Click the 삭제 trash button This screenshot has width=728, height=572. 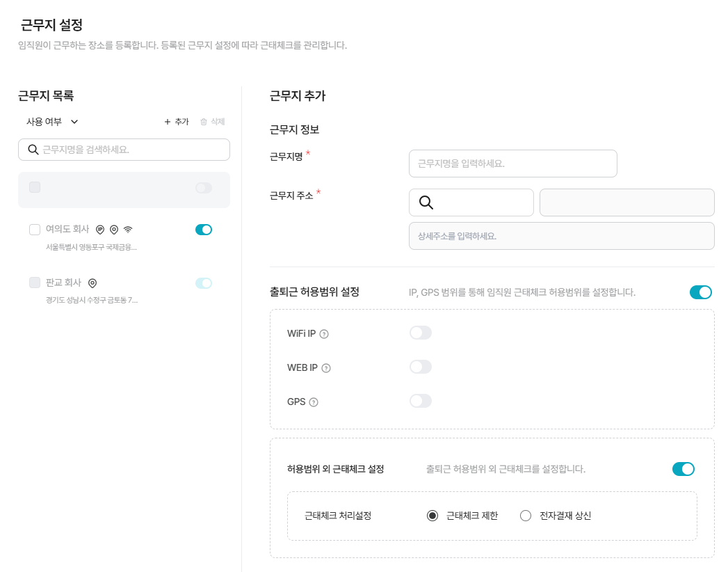pyautogui.click(x=212, y=122)
